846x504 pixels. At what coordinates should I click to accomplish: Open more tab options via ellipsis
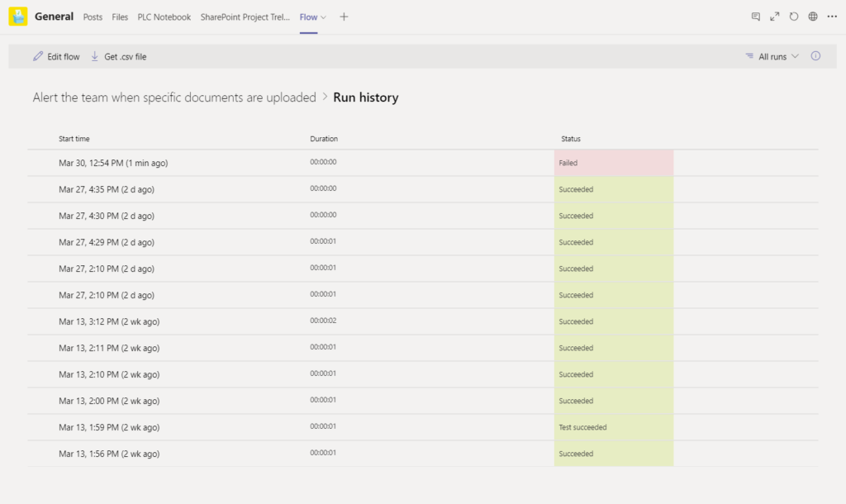click(832, 16)
